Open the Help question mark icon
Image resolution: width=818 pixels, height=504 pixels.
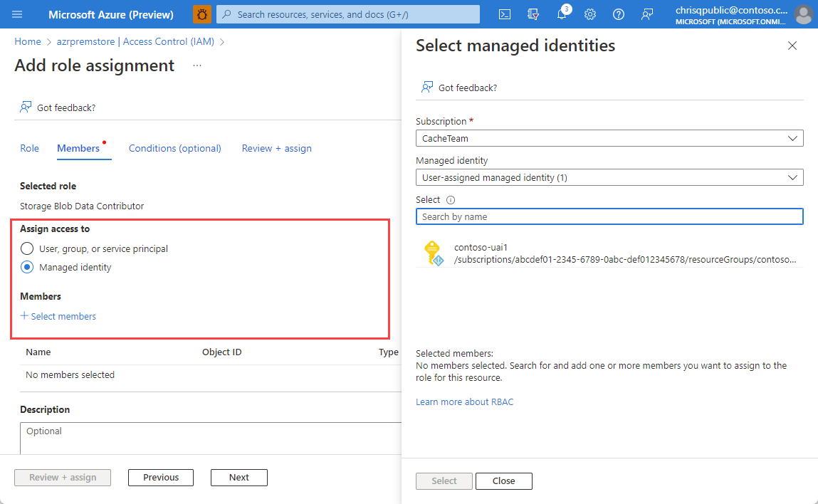coord(618,15)
